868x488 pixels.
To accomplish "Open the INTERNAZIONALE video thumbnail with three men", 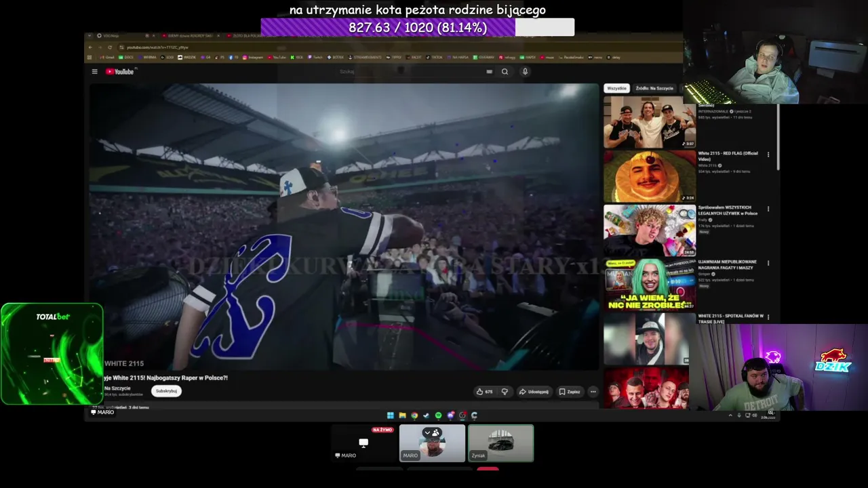I will click(x=650, y=122).
